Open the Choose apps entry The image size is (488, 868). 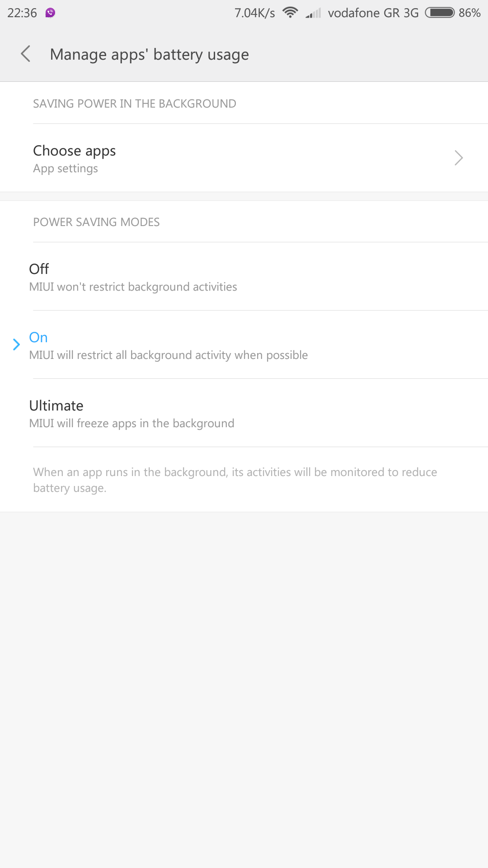[x=75, y=151]
